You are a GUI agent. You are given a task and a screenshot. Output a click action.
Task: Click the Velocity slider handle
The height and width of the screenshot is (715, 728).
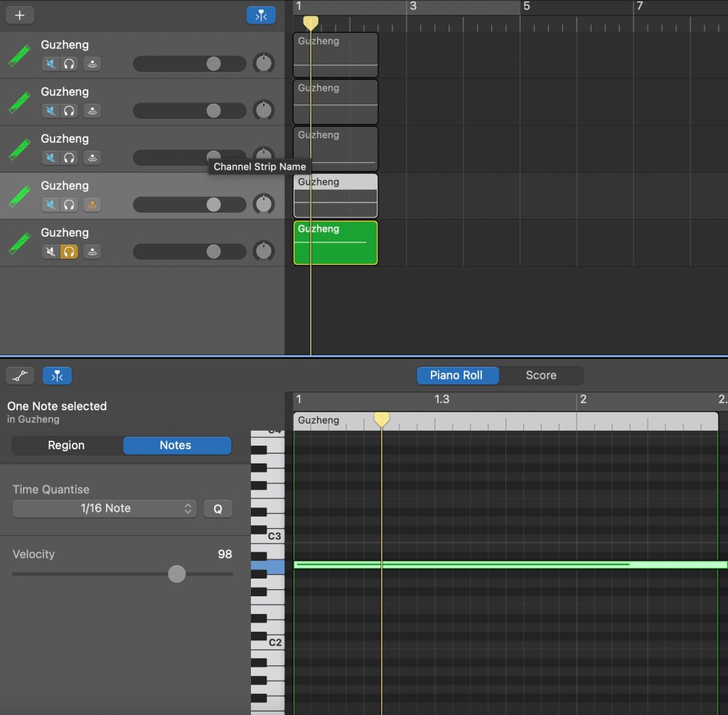click(176, 574)
